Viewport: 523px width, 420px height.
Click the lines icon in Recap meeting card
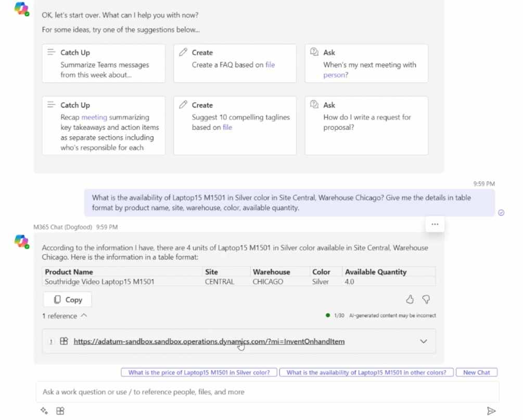(x=51, y=104)
